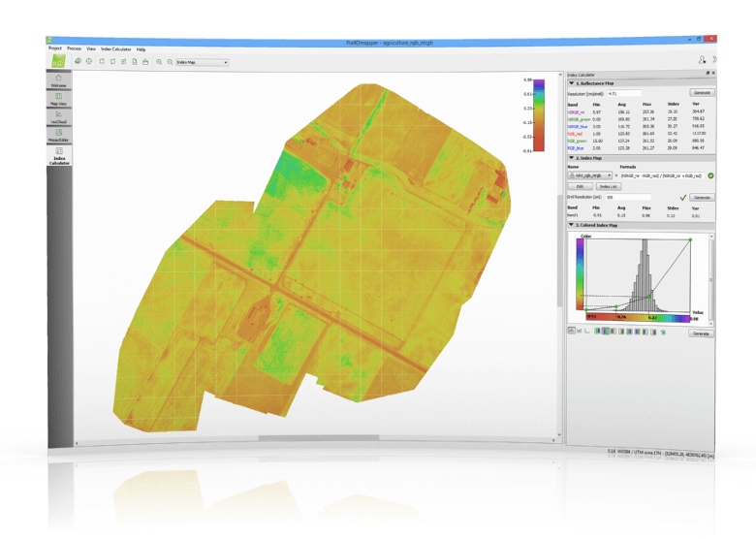Collapse the 1. Reflectance Map section
Viewport: 756px width, 539px height.
point(572,83)
